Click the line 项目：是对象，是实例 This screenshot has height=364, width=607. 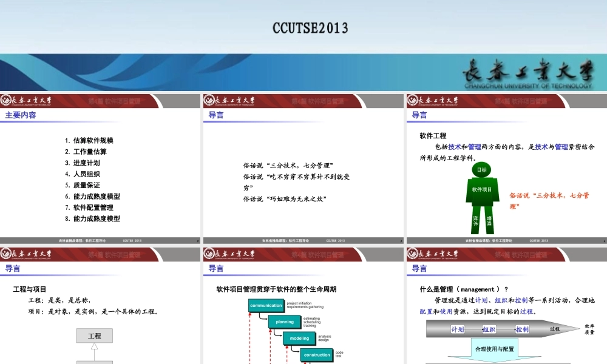[x=93, y=311]
